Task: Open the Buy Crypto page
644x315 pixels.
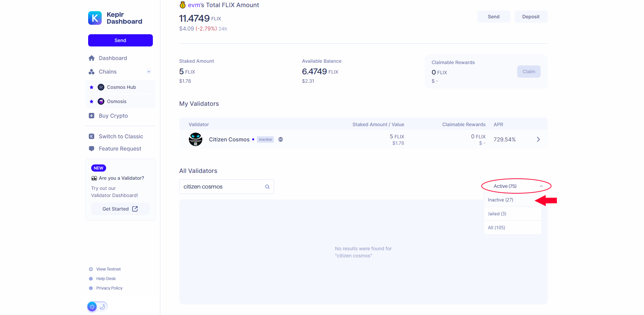Action: (x=113, y=116)
